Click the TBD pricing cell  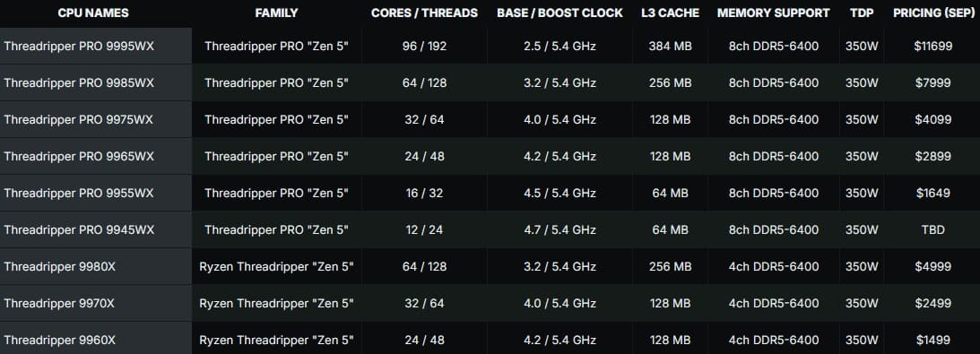(933, 229)
